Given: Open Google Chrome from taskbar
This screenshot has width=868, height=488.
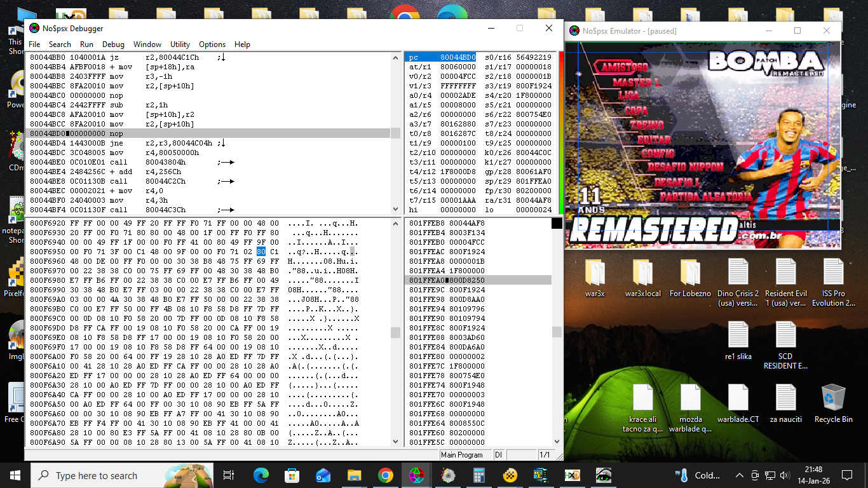Looking at the screenshot, I should coord(385,475).
